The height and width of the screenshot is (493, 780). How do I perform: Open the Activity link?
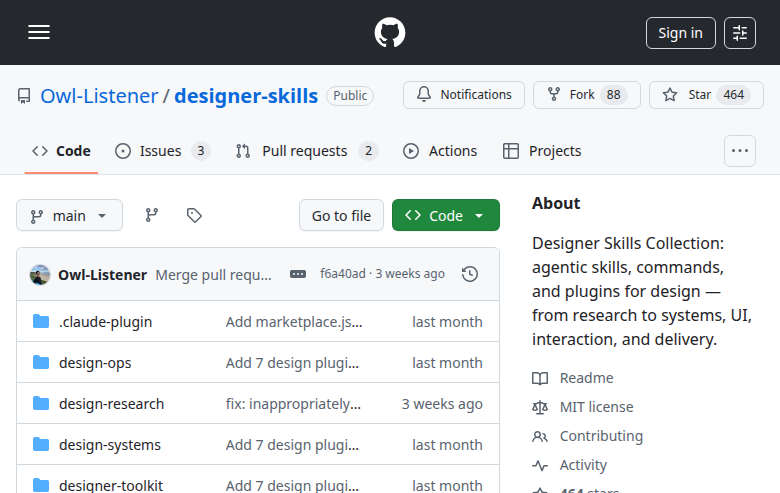pos(583,465)
